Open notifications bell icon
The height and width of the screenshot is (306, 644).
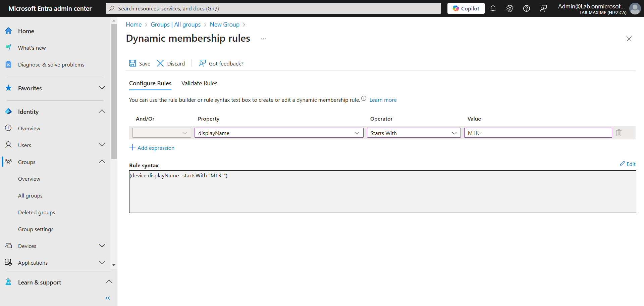tap(493, 8)
